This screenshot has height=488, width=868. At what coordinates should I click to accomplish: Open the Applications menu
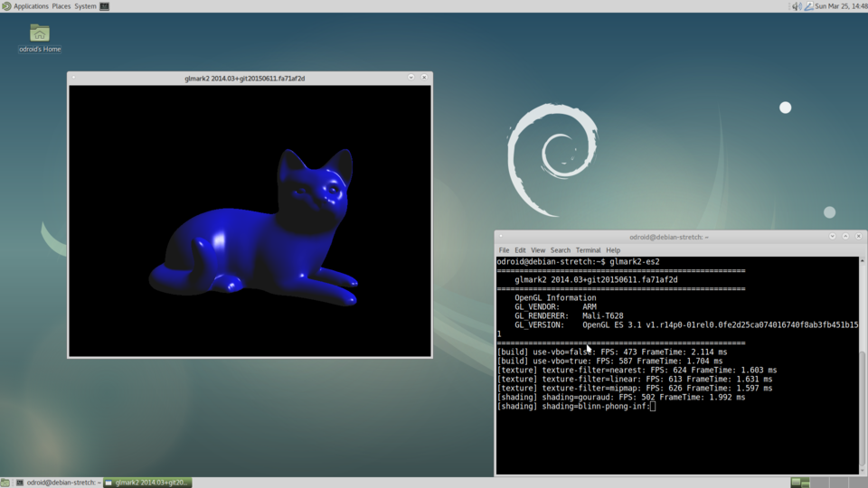pos(31,6)
